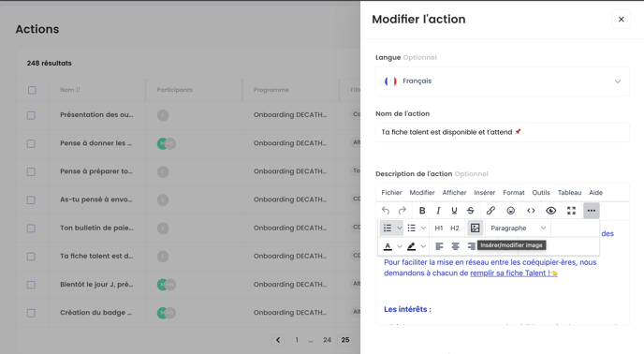The image size is (644, 354).
Task: Center align the text
Action: tap(455, 246)
